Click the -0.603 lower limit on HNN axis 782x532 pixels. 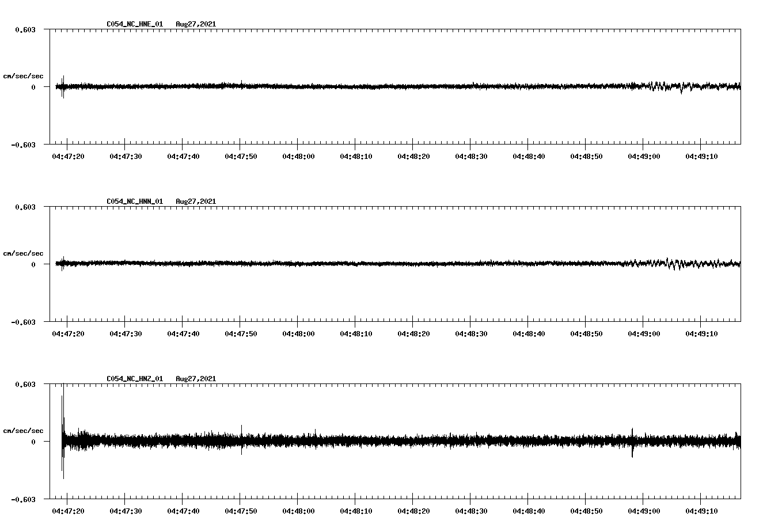[x=24, y=322]
